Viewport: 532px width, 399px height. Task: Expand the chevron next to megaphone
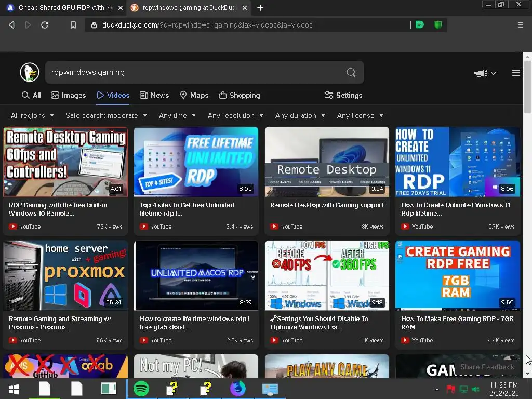point(494,73)
